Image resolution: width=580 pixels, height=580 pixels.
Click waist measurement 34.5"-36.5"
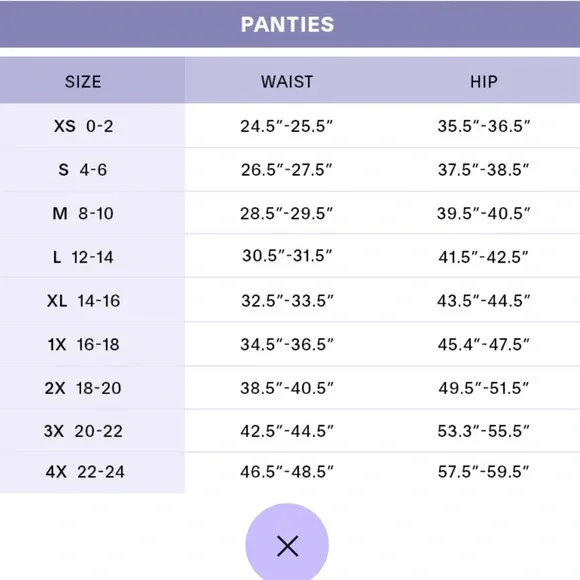(287, 344)
